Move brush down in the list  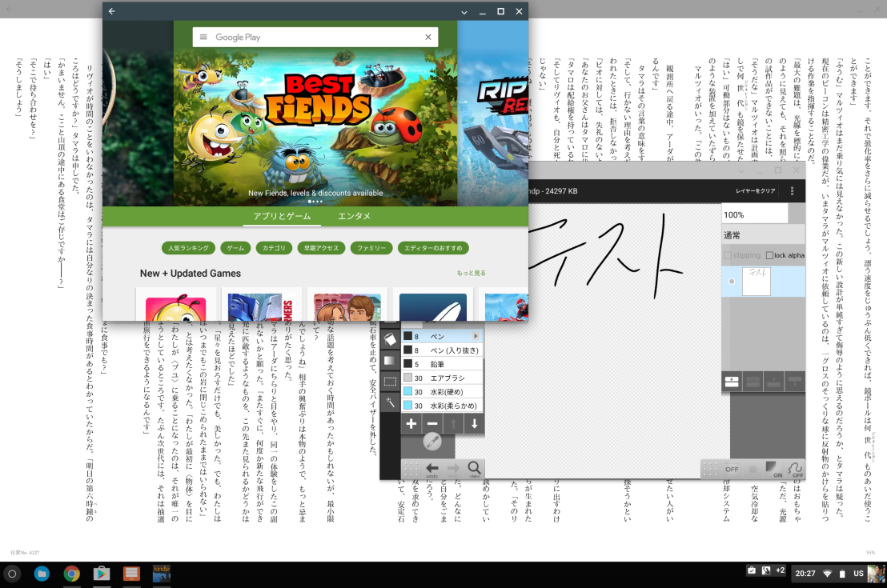coord(474,423)
